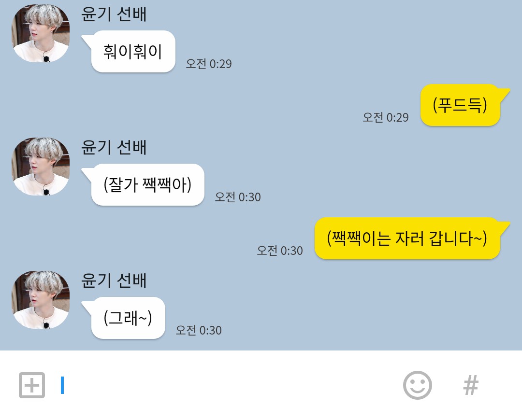Click the top 윤기 선배 sender name
Viewport: 522px width, 420px height.
click(x=114, y=14)
